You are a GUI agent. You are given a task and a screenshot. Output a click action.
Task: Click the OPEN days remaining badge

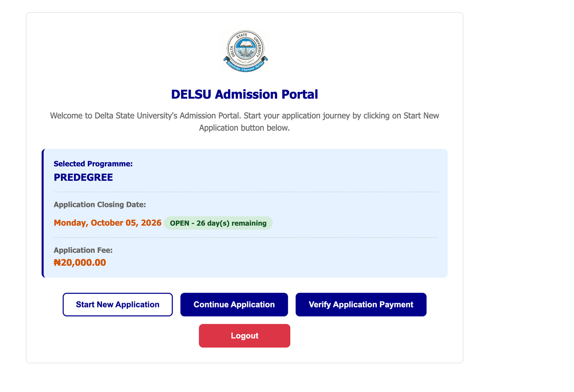pyautogui.click(x=218, y=223)
